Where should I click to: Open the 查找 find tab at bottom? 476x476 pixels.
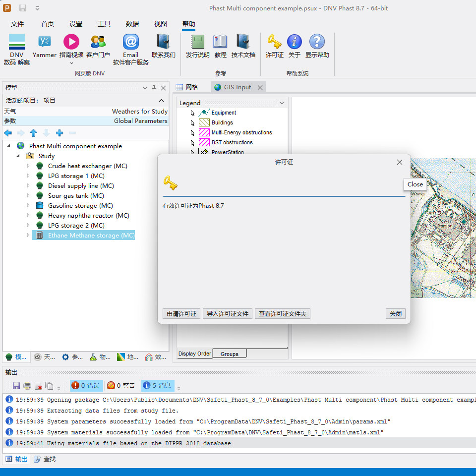45,459
